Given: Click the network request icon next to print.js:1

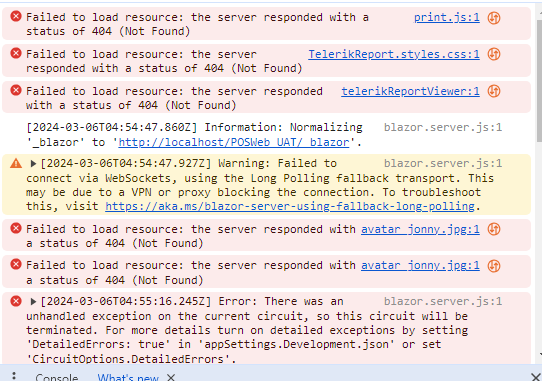Looking at the screenshot, I should pyautogui.click(x=494, y=18).
